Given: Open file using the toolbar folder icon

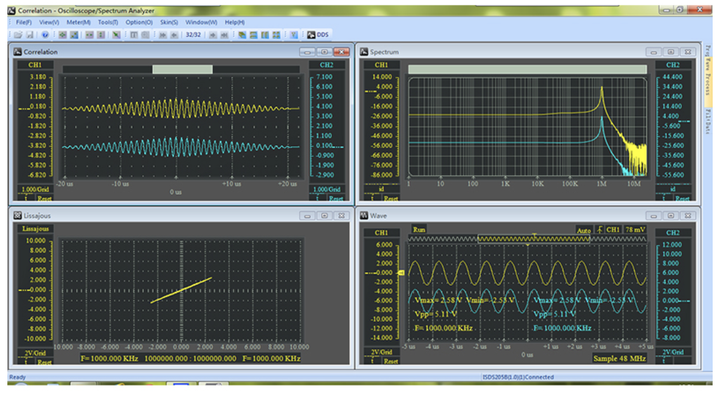Looking at the screenshot, I should click(18, 34).
